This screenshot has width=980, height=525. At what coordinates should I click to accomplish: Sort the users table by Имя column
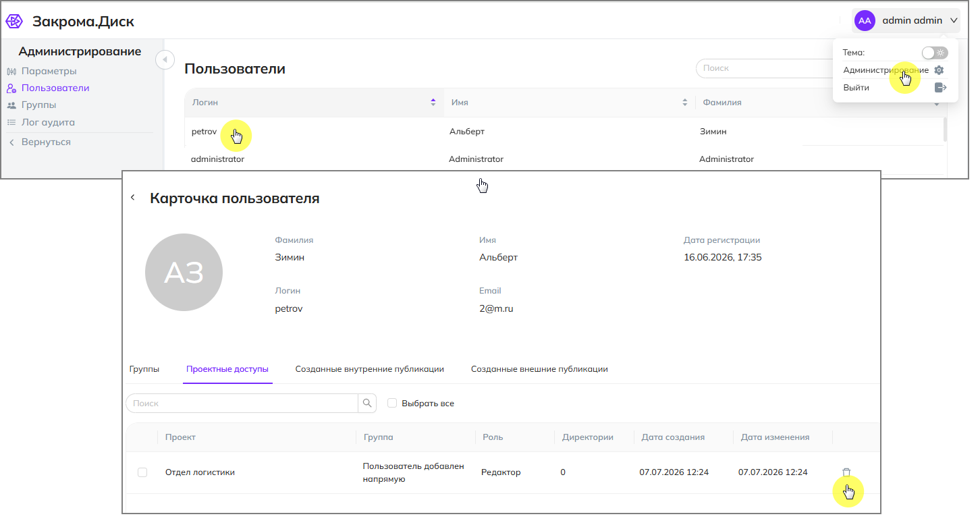click(685, 103)
